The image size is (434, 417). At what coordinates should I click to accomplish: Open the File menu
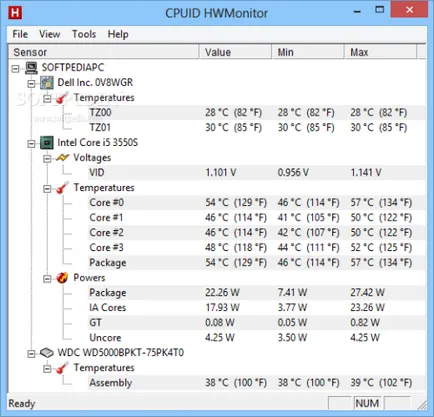tap(20, 34)
